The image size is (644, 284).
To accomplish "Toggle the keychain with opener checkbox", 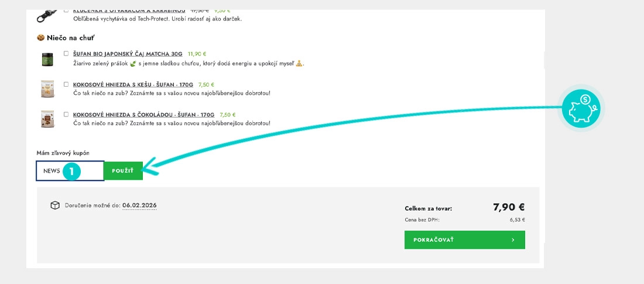I will [x=66, y=11].
